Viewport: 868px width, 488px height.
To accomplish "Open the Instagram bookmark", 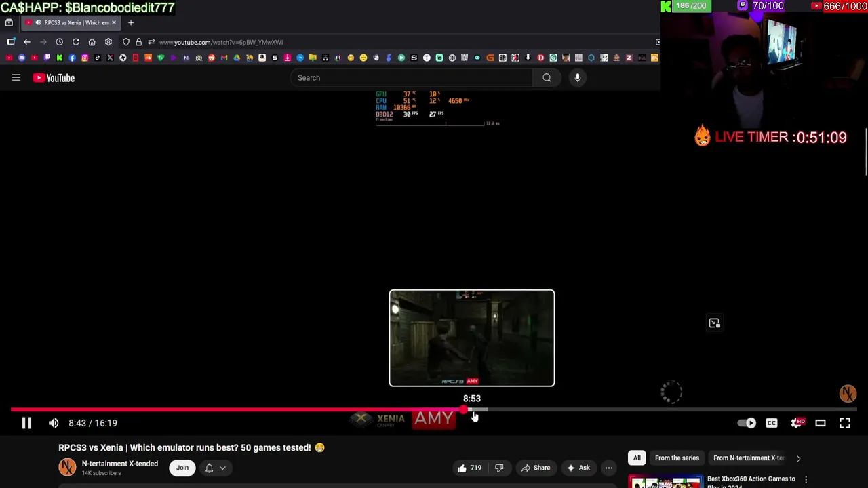I will pyautogui.click(x=85, y=58).
